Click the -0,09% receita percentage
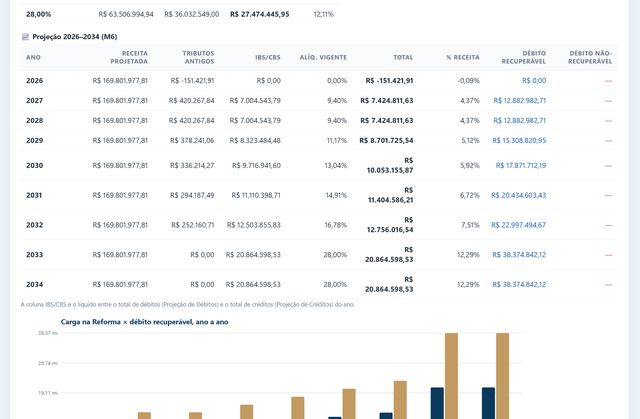This screenshot has width=640, height=419. 469,81
